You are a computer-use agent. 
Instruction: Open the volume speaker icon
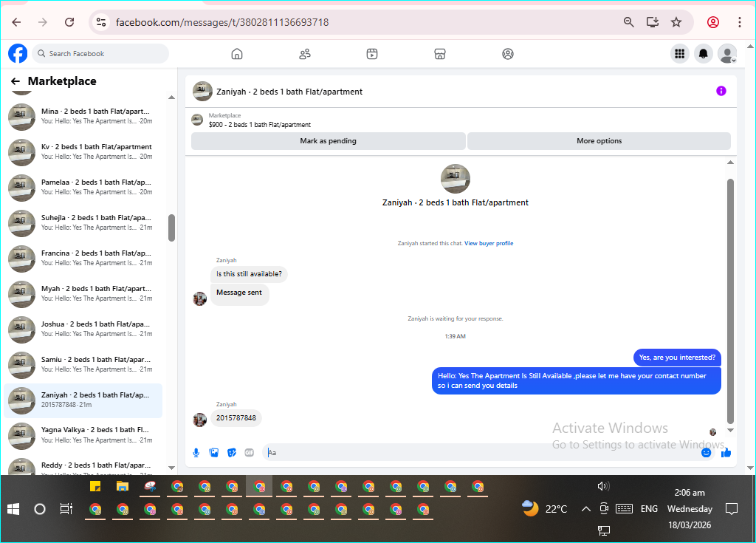(602, 486)
